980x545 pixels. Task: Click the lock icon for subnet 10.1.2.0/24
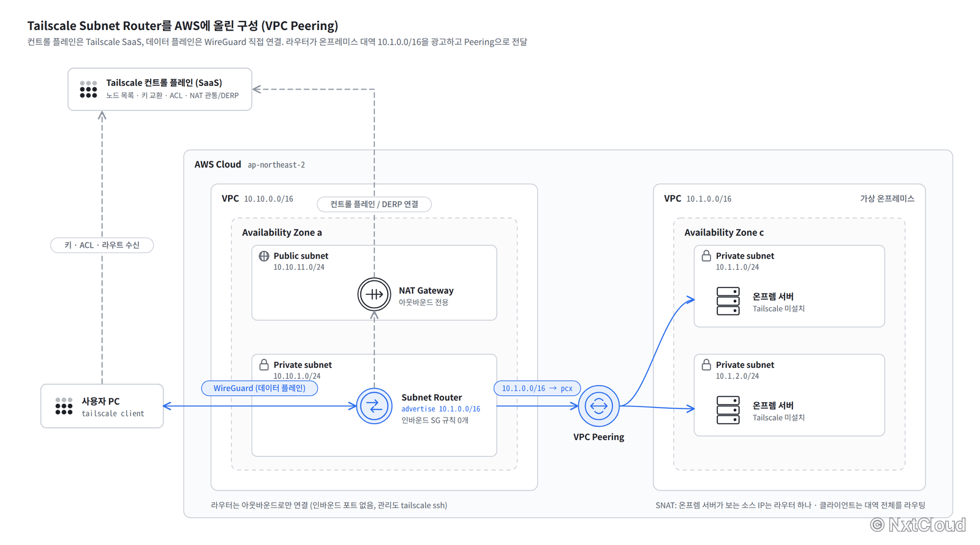(706, 365)
